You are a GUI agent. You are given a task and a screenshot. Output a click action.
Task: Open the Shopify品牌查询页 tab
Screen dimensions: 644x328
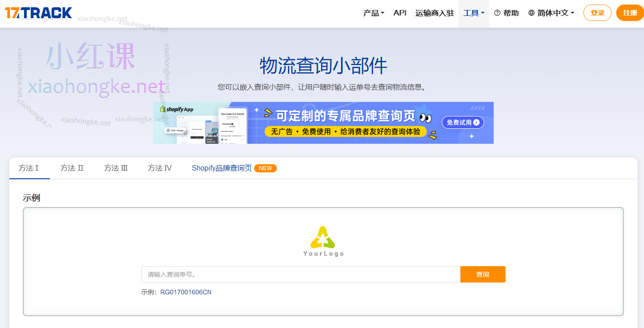(222, 168)
